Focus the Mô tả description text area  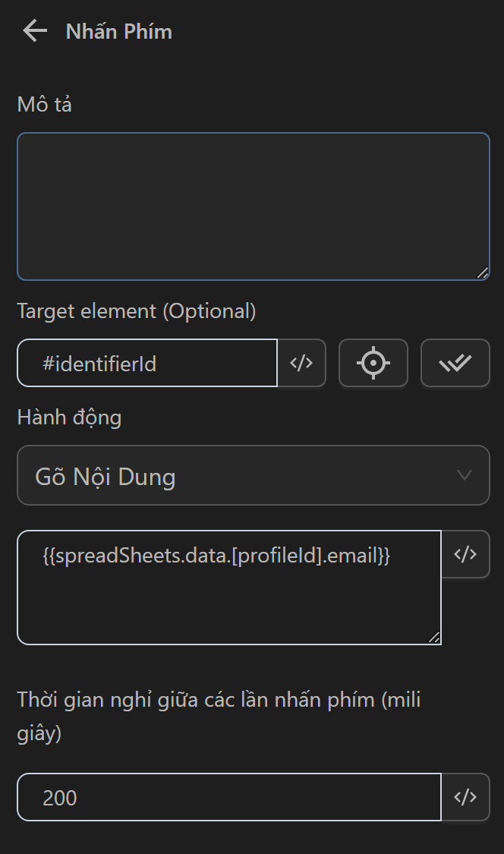pos(253,206)
